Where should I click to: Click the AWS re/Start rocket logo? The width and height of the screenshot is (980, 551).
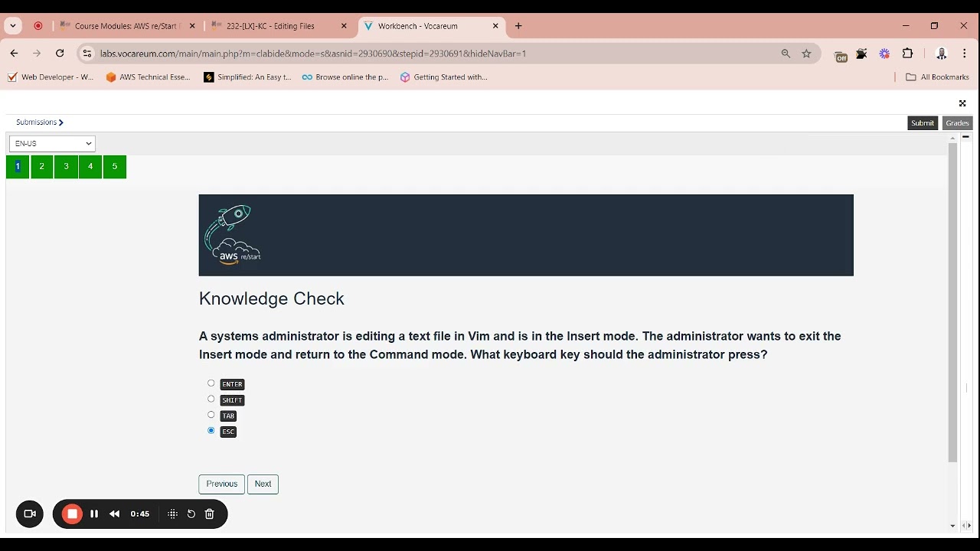tap(232, 235)
